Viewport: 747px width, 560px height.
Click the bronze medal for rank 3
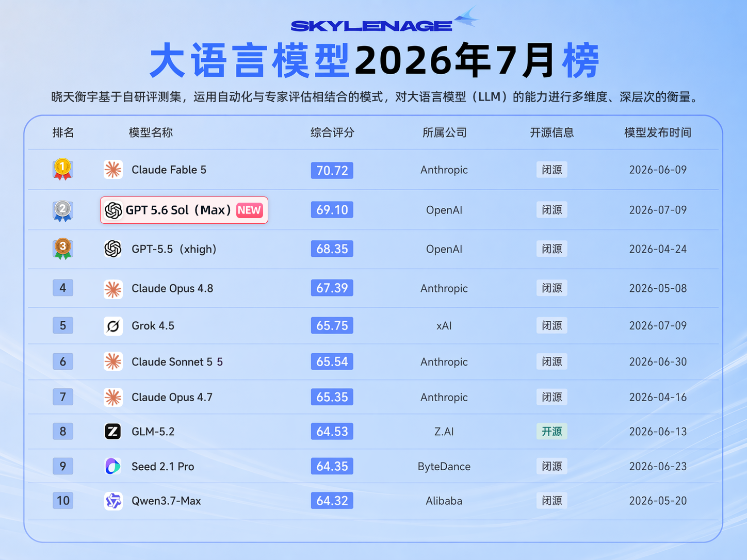tap(62, 249)
